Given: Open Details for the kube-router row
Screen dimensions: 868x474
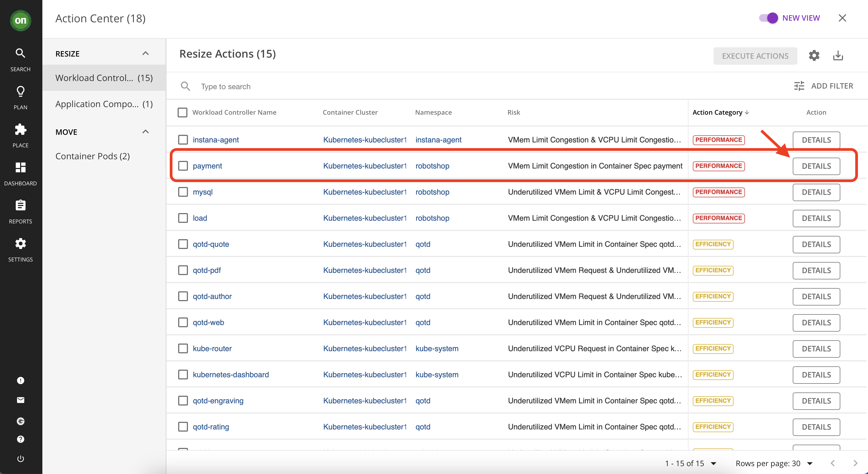Looking at the screenshot, I should [x=816, y=349].
